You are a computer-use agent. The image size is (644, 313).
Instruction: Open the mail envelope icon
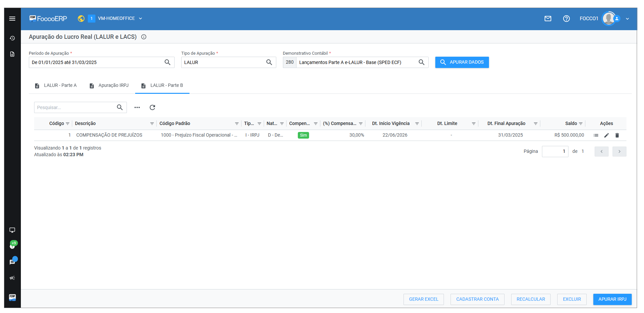coord(548,19)
